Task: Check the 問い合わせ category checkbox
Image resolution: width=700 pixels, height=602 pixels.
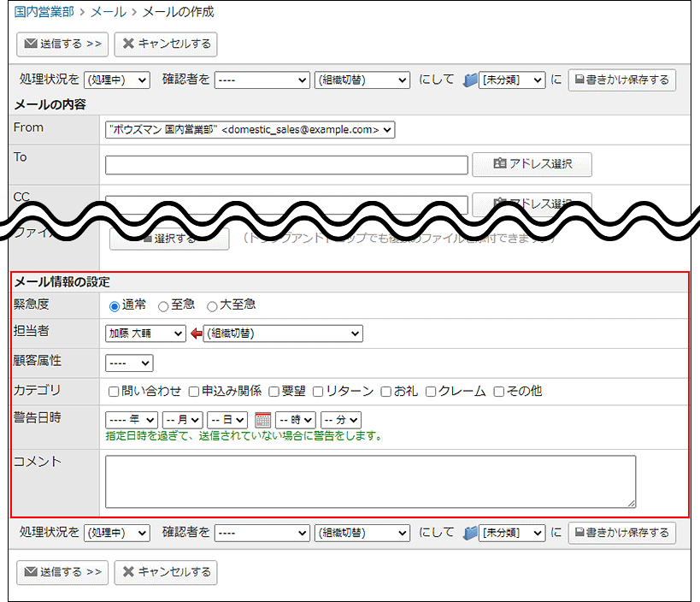Action: point(114,392)
